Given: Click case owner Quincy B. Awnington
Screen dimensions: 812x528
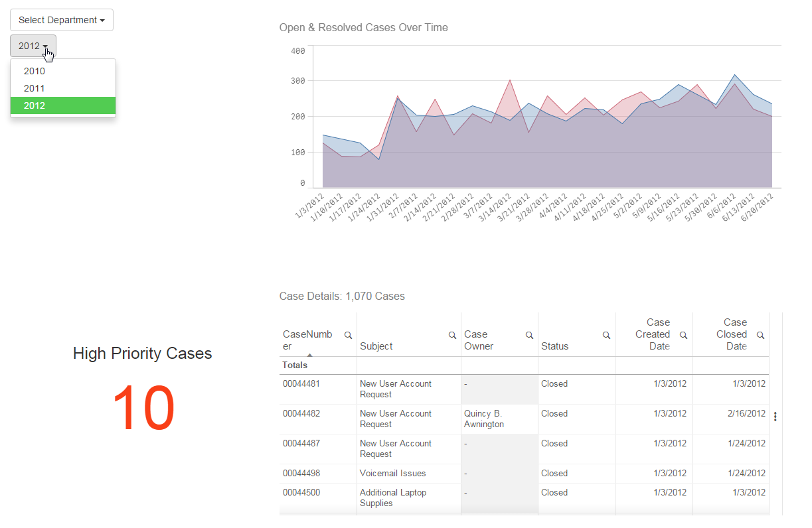Looking at the screenshot, I should [484, 419].
